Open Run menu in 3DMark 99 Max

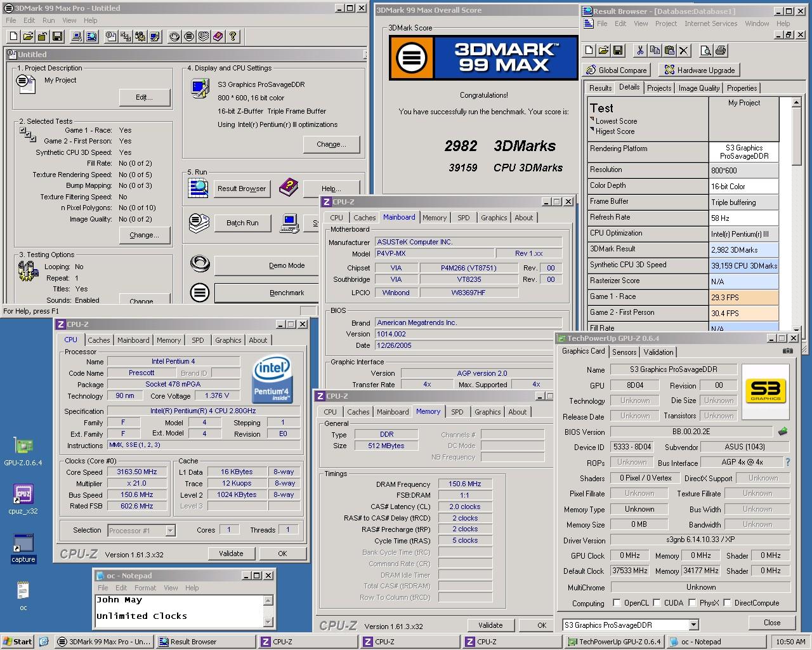point(48,20)
